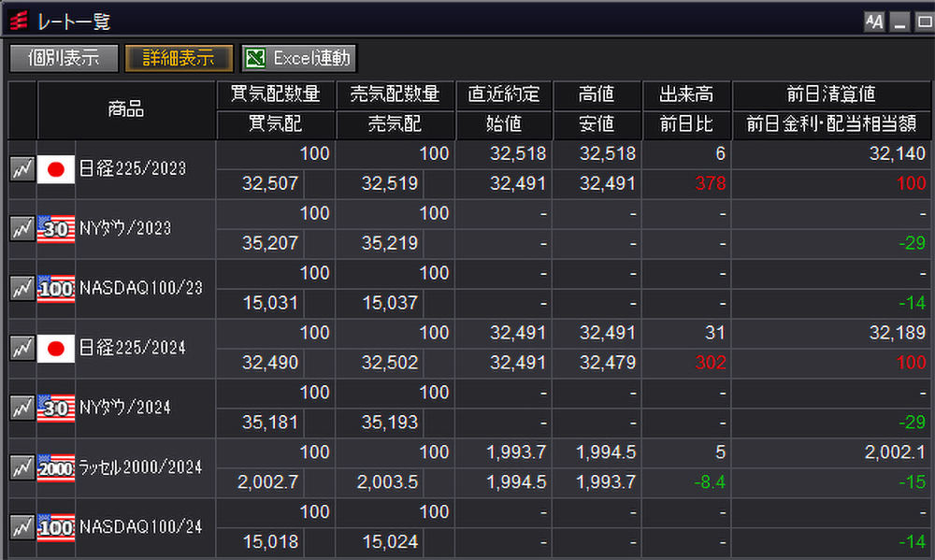Select the NASDAQ100/24 product name
Screen dimensions: 935x560
(141, 527)
